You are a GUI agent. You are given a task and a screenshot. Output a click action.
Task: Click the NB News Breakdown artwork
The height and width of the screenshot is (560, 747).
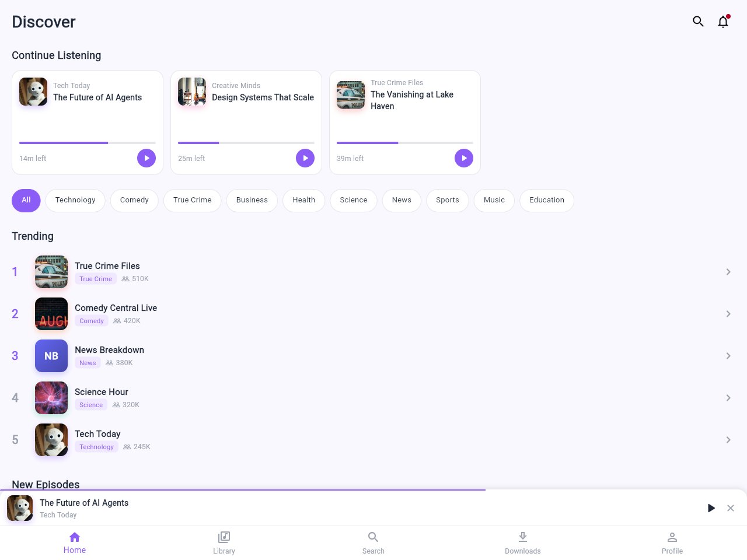tap(51, 356)
